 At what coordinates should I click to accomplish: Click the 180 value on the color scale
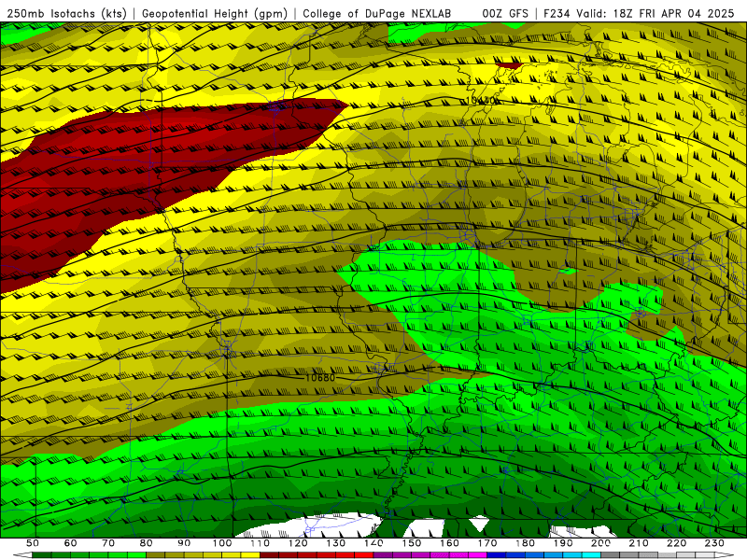pos(525,543)
